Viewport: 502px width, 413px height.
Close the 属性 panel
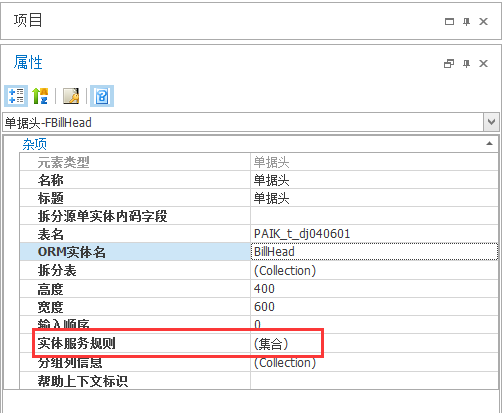(x=483, y=63)
